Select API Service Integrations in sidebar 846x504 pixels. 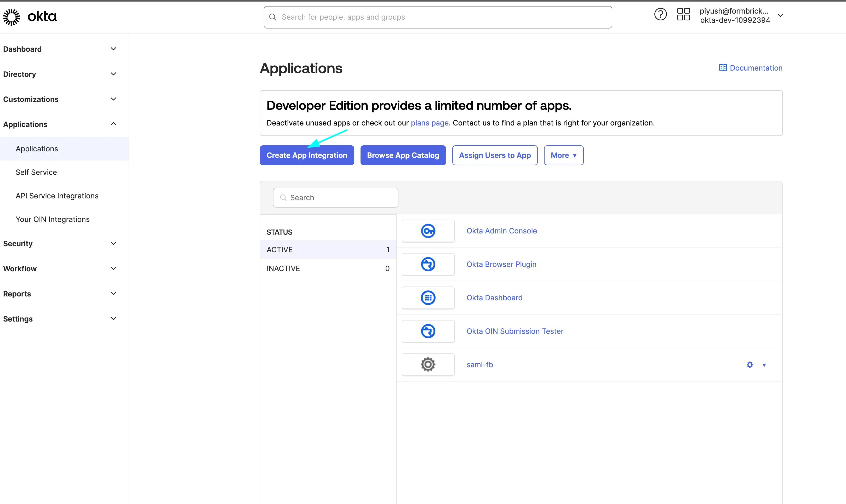57,196
